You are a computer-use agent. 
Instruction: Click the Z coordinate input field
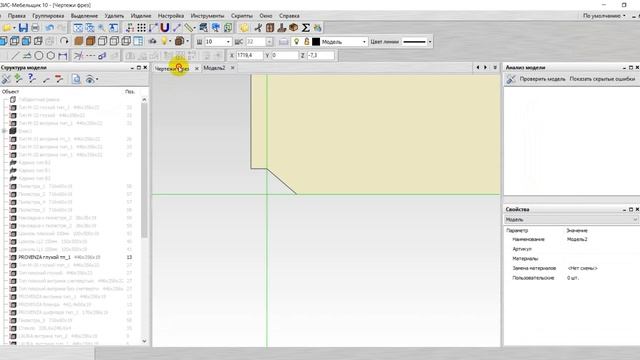click(321, 55)
